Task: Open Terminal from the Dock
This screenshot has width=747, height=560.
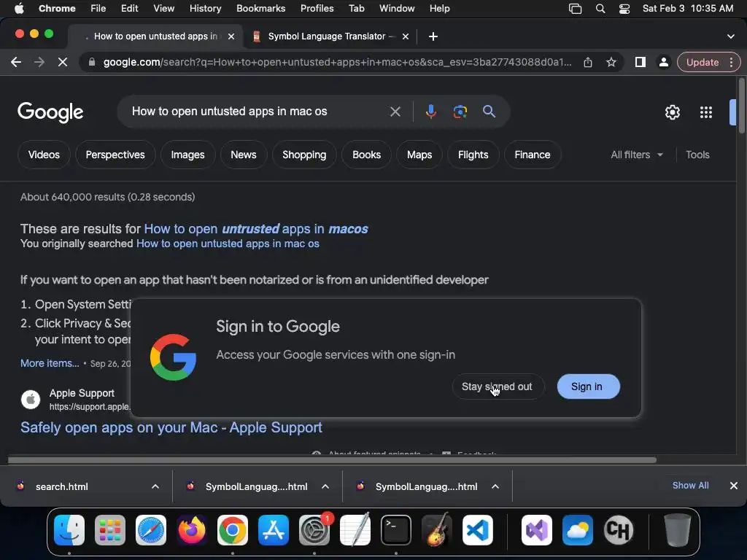Action: (396, 530)
